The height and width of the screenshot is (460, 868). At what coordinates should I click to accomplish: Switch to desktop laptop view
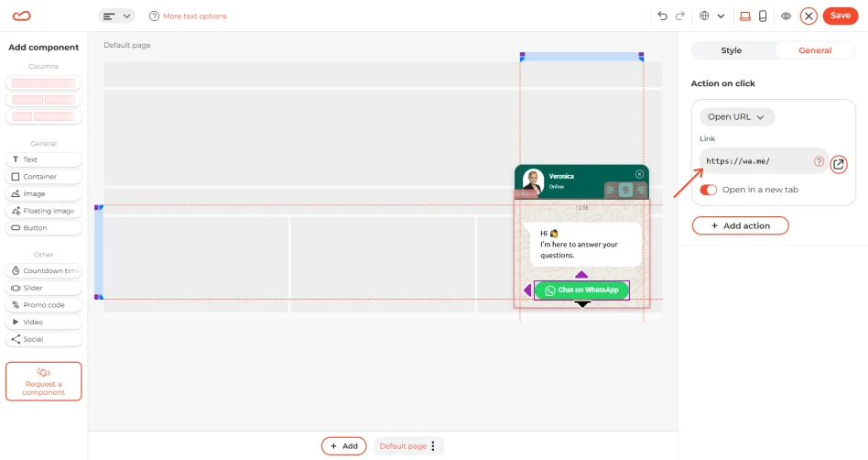tap(745, 16)
